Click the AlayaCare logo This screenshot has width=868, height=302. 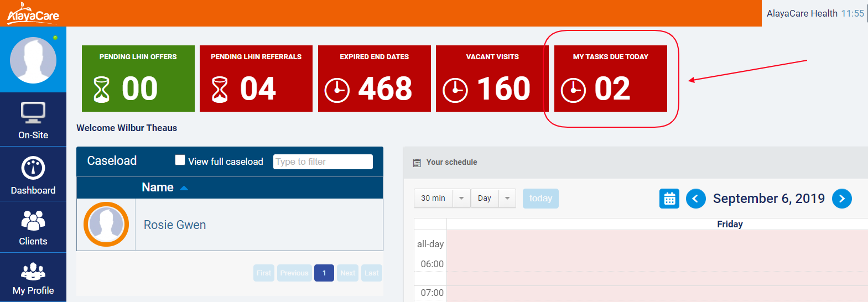tap(33, 13)
